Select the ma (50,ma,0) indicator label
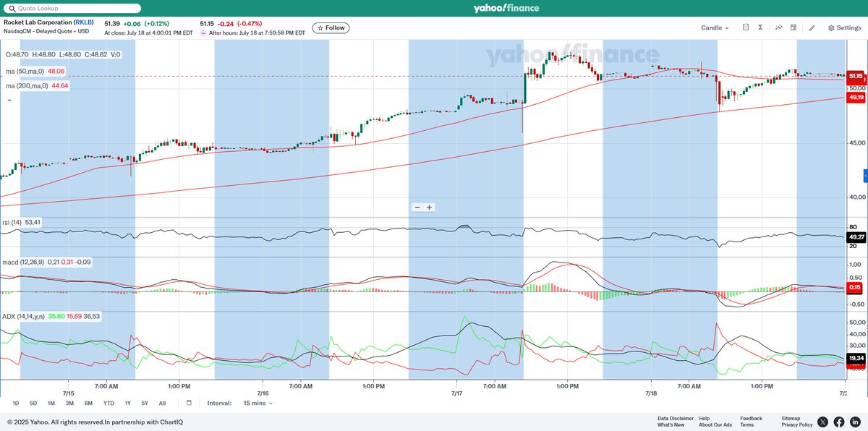 coord(25,71)
